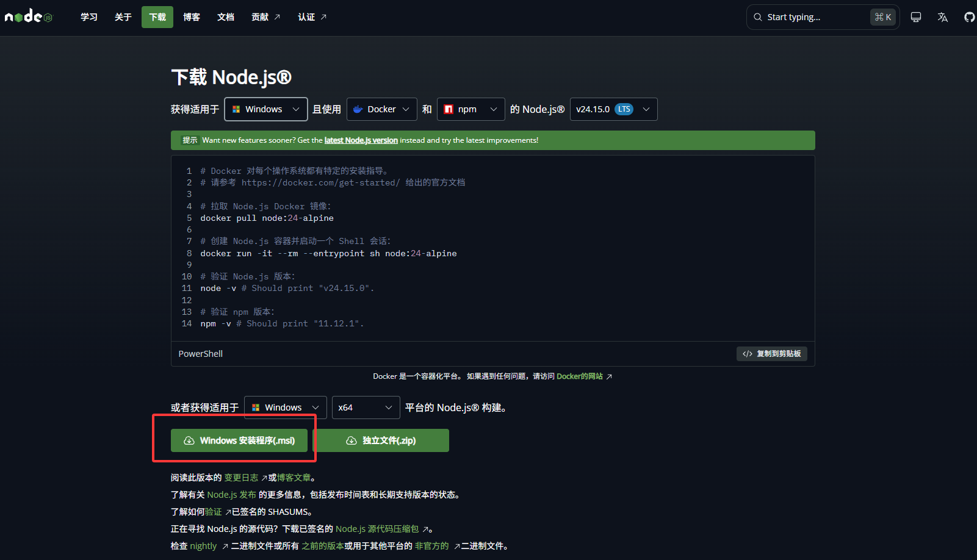Download the Windows 安装程序(.msi)
The image size is (977, 560).
239,440
